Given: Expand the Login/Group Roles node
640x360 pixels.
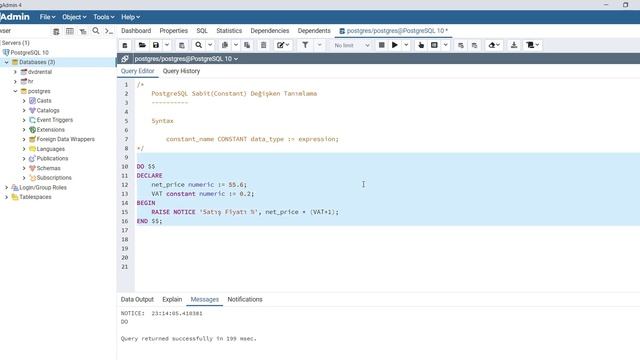Looking at the screenshot, I should 7,187.
